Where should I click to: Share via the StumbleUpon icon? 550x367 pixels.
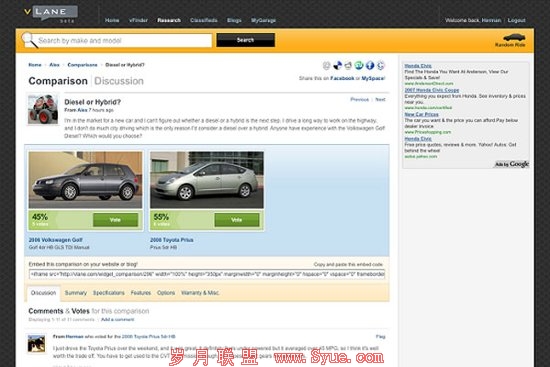[x=359, y=65]
